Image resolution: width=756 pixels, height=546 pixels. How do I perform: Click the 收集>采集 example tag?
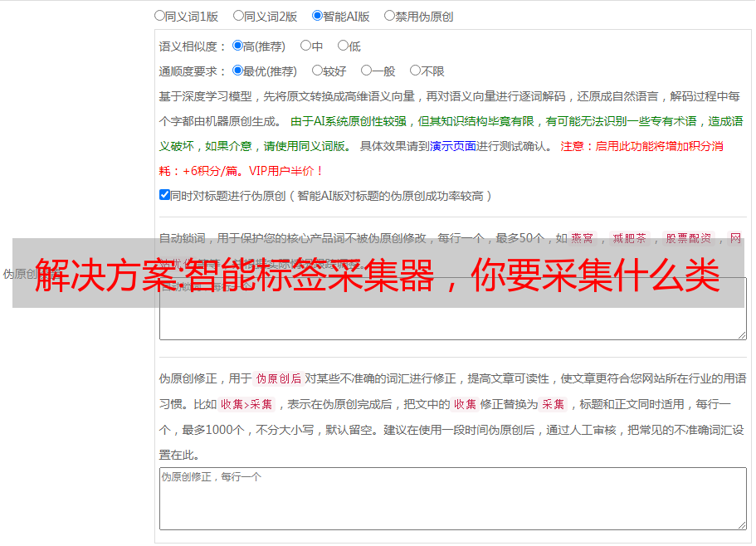(246, 404)
